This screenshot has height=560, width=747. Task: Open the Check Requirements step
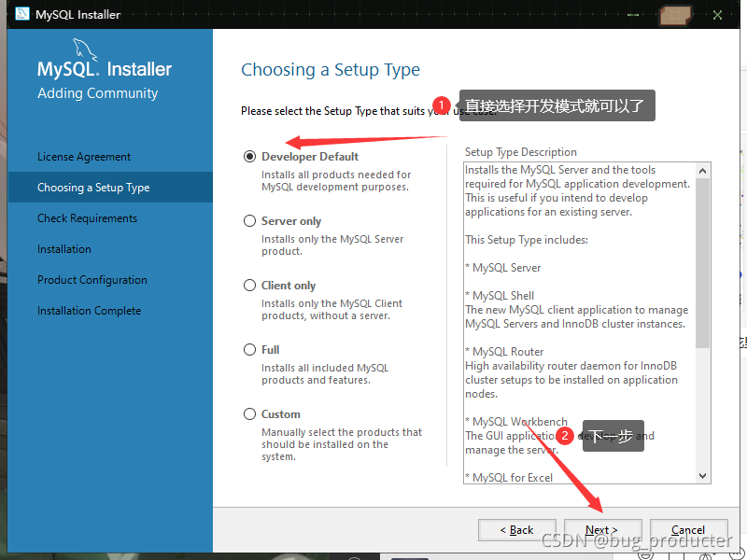click(87, 218)
